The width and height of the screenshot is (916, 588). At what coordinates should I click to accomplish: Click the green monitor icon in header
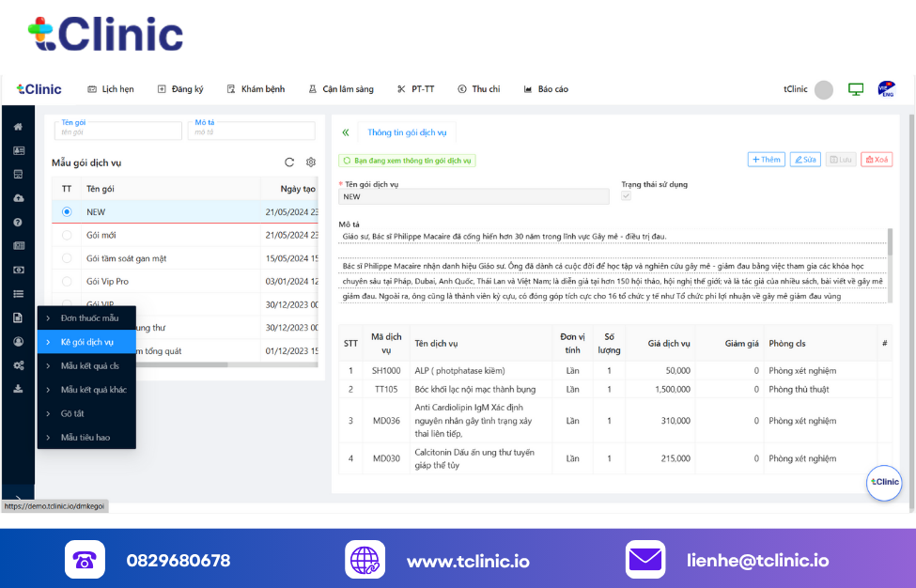856,89
